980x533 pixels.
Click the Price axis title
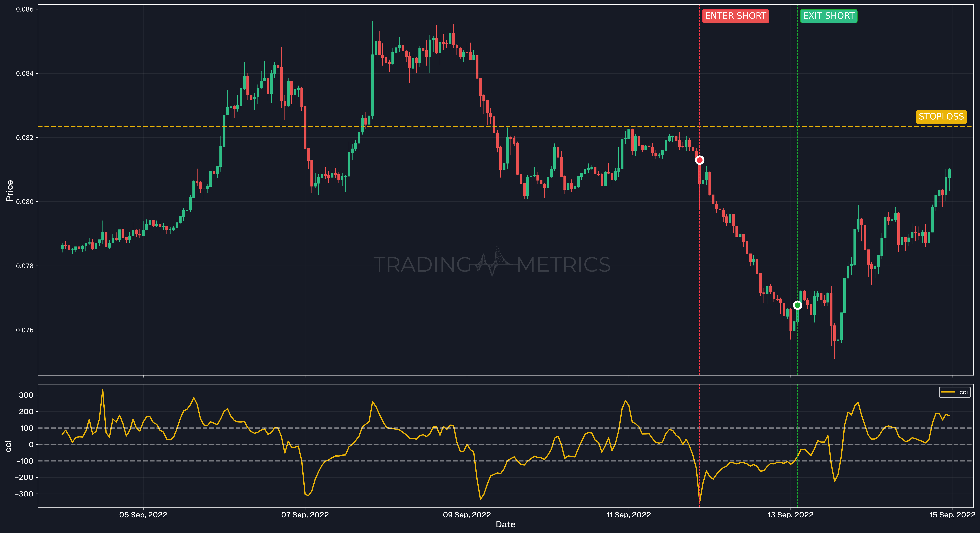tap(10, 190)
